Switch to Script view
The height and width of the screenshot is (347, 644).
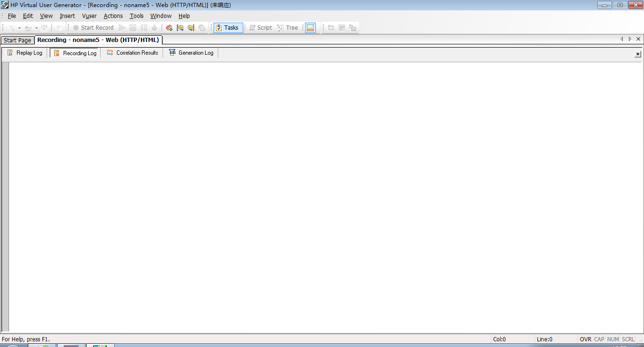pos(260,28)
